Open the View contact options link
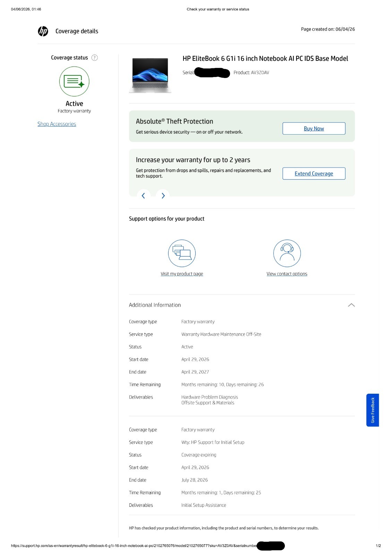The height and width of the screenshot is (555, 392). coord(287,274)
